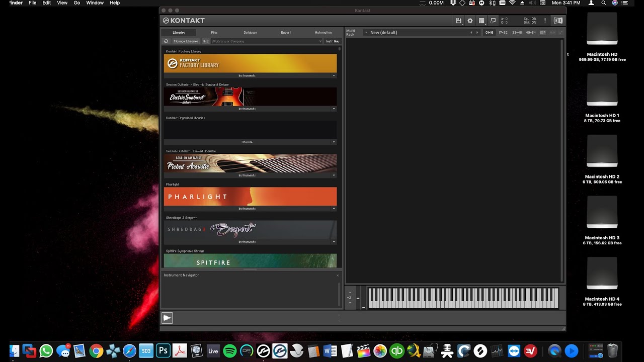644x362 pixels.
Task: Switch rack page to 17-32
Action: [x=503, y=32]
